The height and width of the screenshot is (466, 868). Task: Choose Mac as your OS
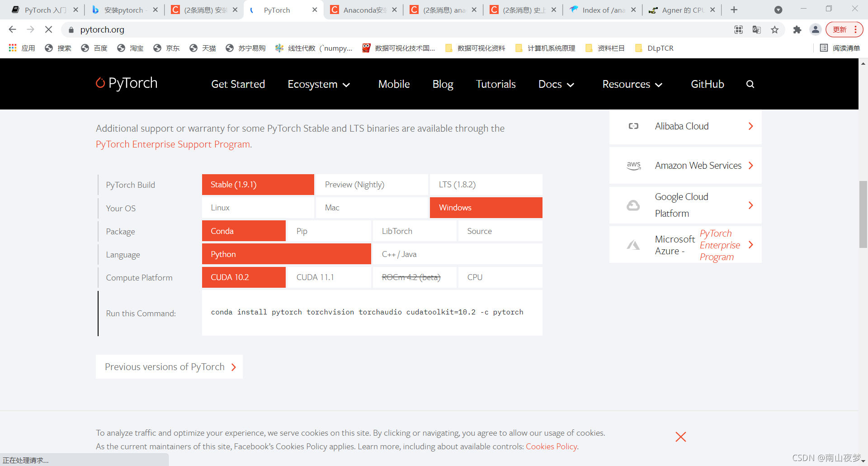(372, 208)
